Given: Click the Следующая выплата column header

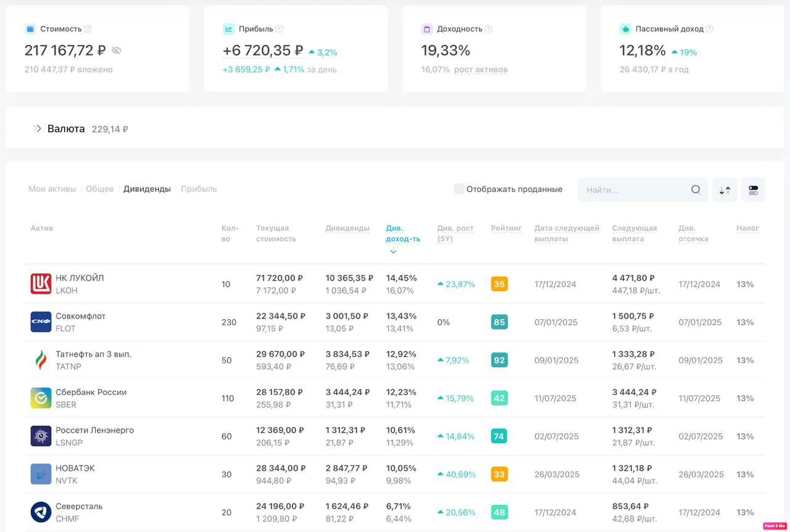Looking at the screenshot, I should pyautogui.click(x=634, y=233).
